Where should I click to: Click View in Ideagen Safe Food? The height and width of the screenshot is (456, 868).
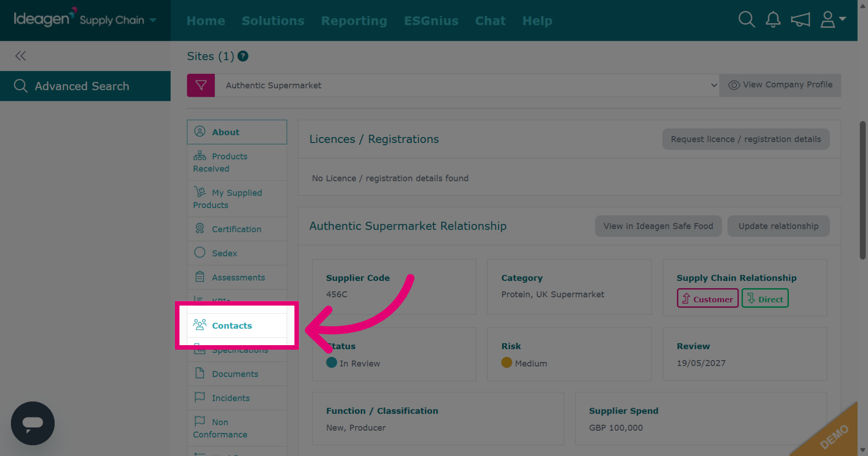tap(658, 226)
